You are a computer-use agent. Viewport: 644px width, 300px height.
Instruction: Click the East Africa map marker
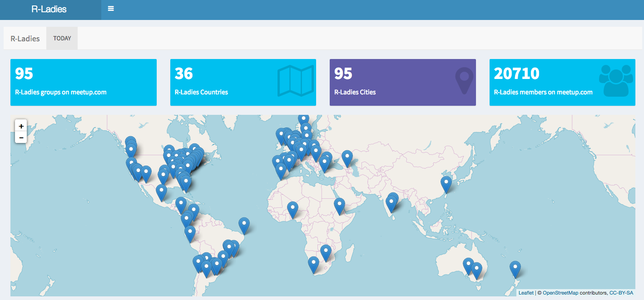tap(340, 206)
